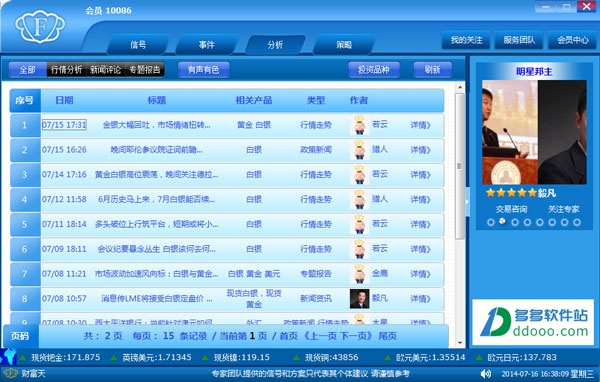Image resolution: width=600 pixels, height=382 pixels.
Task: Click the 投资品种 button
Action: [x=374, y=70]
